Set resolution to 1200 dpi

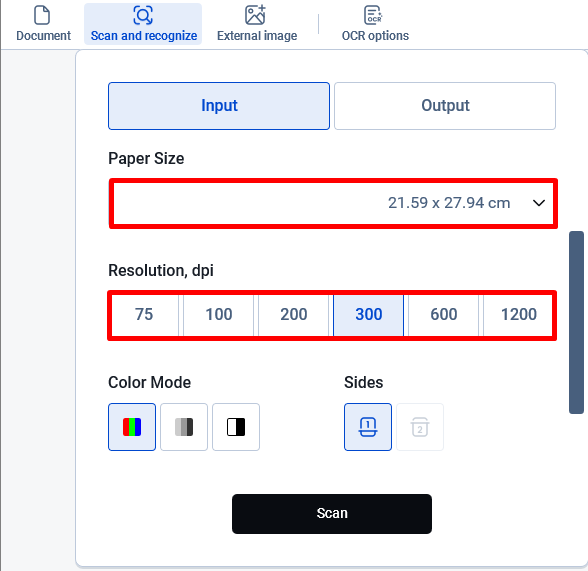pos(518,315)
